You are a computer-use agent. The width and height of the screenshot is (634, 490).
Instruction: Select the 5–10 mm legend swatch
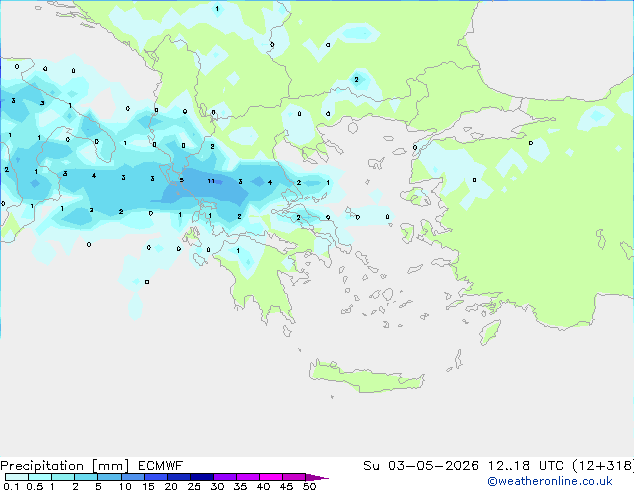point(109,477)
